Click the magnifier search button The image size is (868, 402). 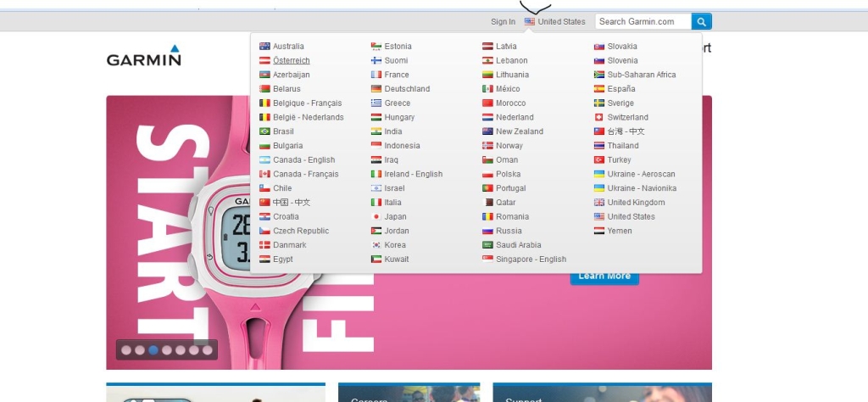point(701,21)
